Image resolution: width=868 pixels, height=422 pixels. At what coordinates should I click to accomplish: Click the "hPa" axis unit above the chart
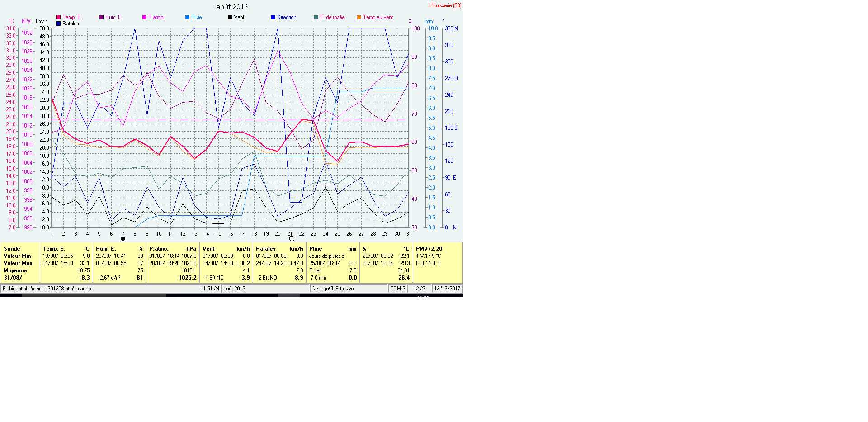[26, 21]
